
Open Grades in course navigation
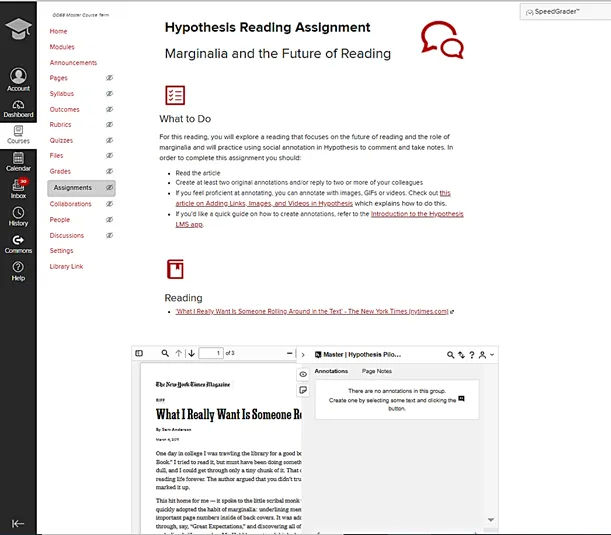tap(60, 171)
